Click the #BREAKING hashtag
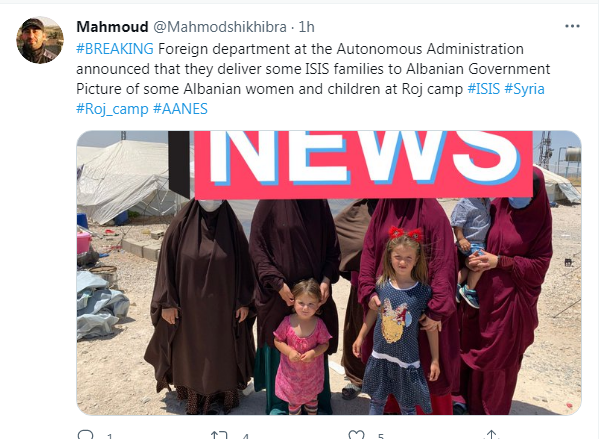The height and width of the screenshot is (439, 599). (115, 49)
